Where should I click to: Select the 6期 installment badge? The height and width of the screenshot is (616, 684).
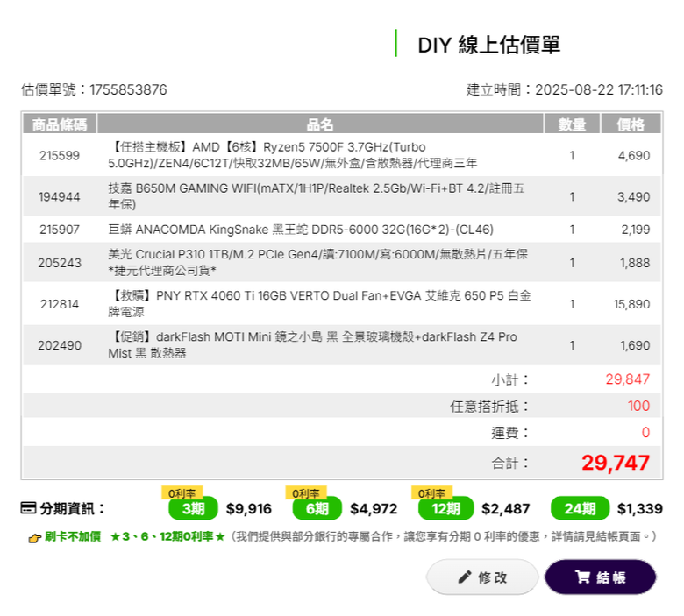tap(317, 508)
